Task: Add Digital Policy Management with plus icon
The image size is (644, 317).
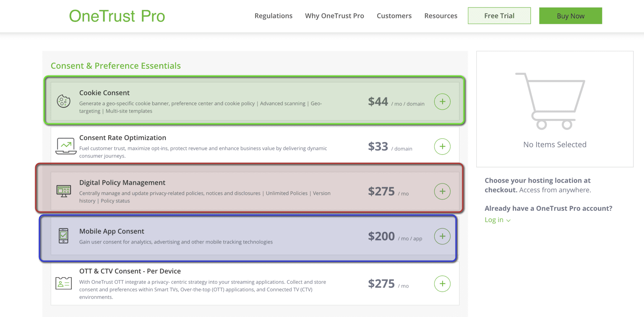Action: coord(442,191)
